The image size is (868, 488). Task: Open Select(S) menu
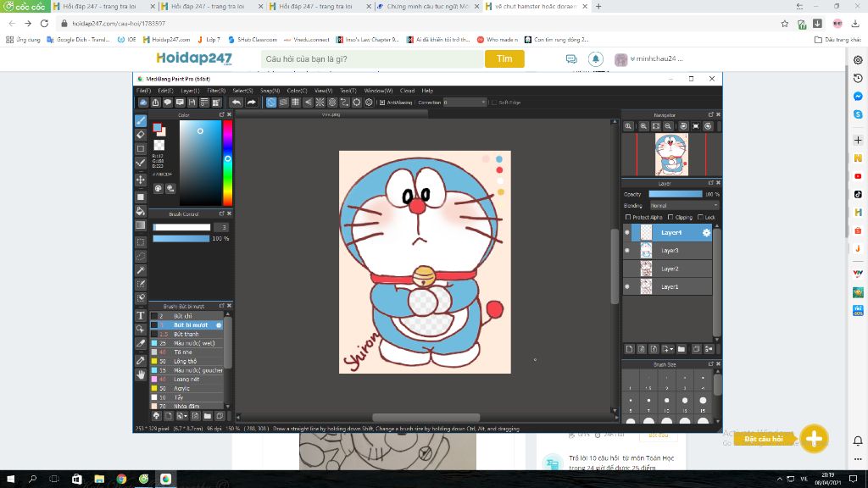tap(242, 91)
